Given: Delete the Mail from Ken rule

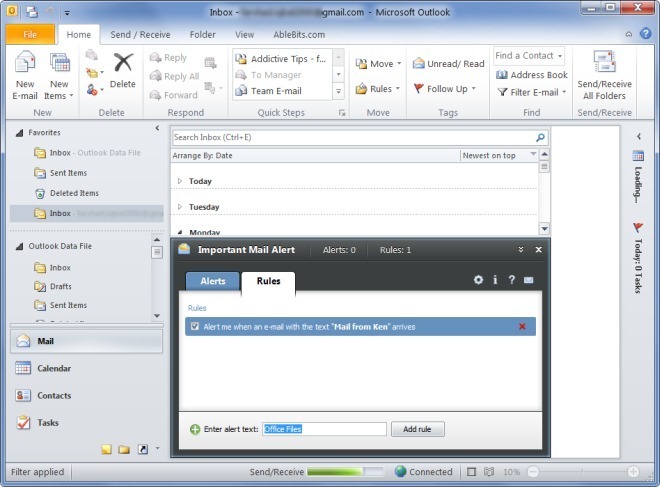Looking at the screenshot, I should 522,327.
